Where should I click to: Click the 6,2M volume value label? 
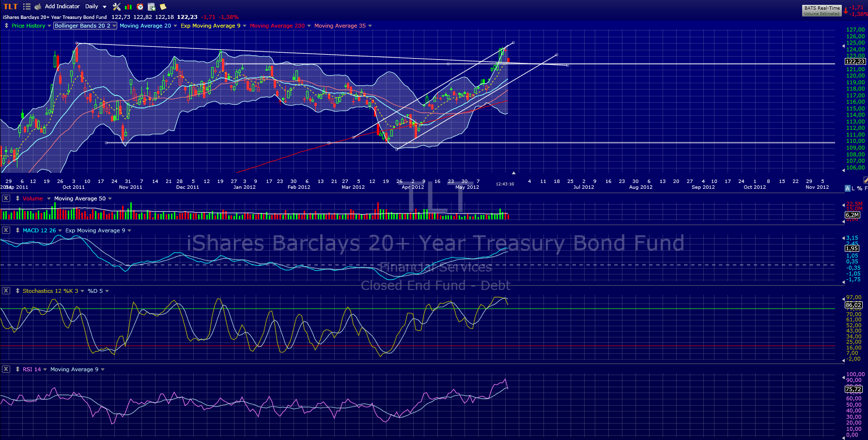click(x=852, y=215)
